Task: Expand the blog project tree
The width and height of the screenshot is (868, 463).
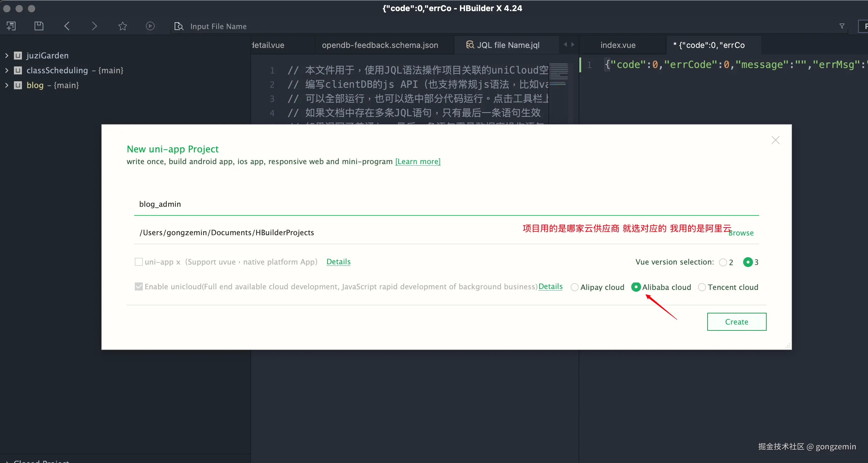Action: (7, 85)
